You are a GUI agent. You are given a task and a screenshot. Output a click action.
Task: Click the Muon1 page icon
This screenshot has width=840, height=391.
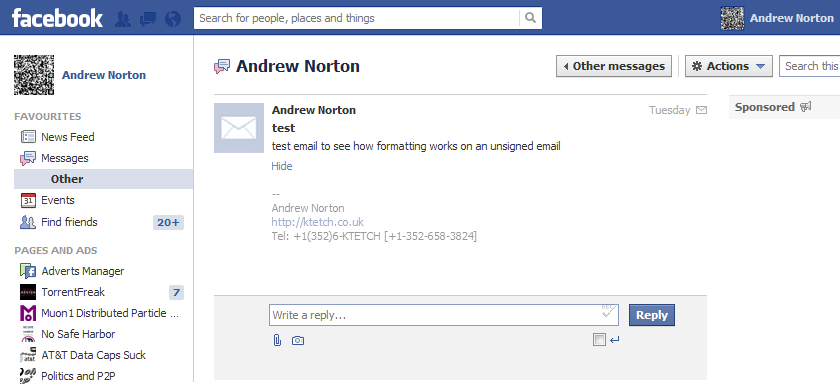28,313
